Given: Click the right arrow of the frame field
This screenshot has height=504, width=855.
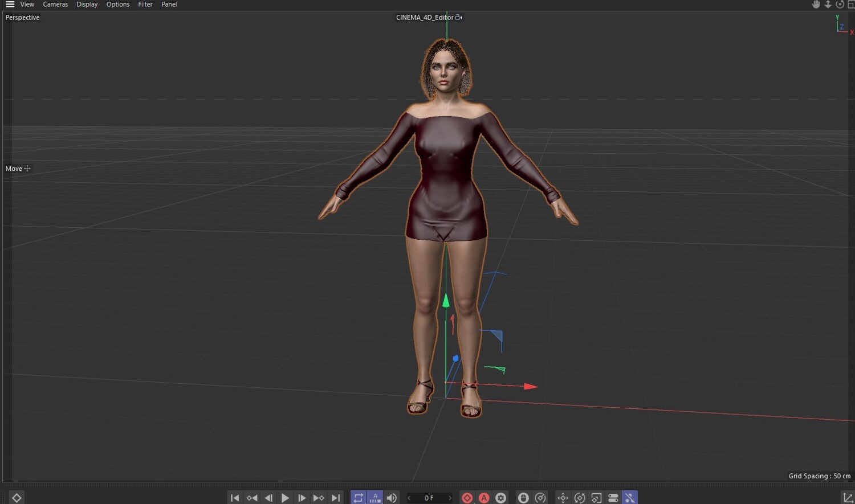Looking at the screenshot, I should pyautogui.click(x=450, y=498).
